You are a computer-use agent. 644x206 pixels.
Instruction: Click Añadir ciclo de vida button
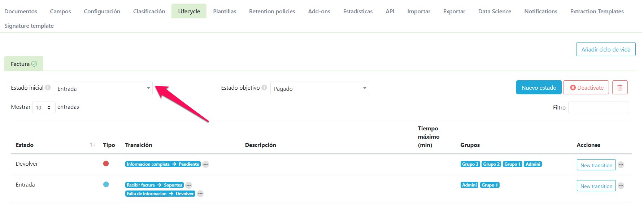[x=605, y=49]
